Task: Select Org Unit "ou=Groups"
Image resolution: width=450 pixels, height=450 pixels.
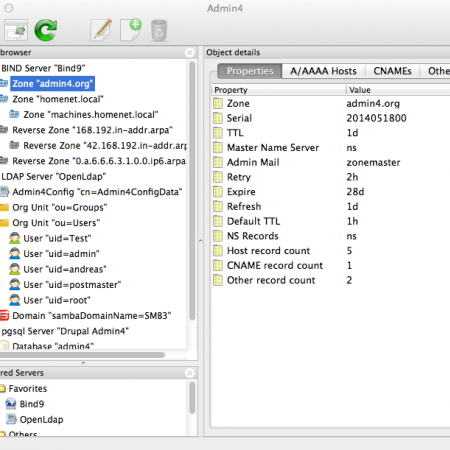Action: [x=60, y=208]
